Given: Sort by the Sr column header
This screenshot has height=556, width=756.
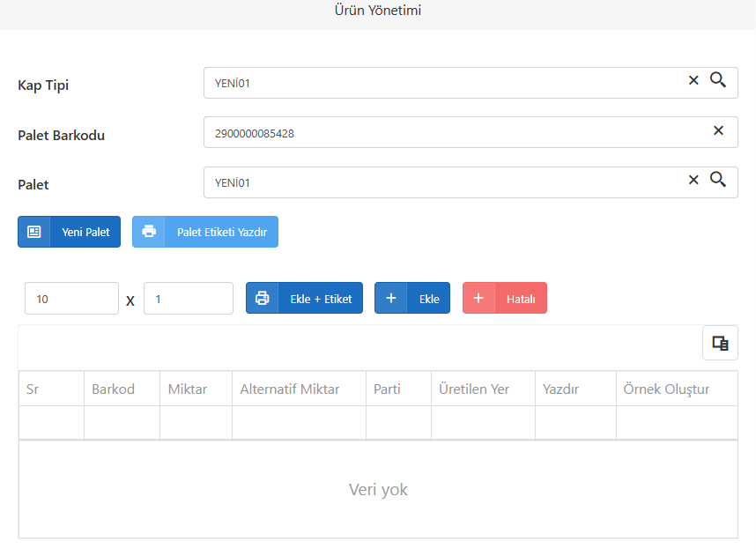Looking at the screenshot, I should [52, 389].
